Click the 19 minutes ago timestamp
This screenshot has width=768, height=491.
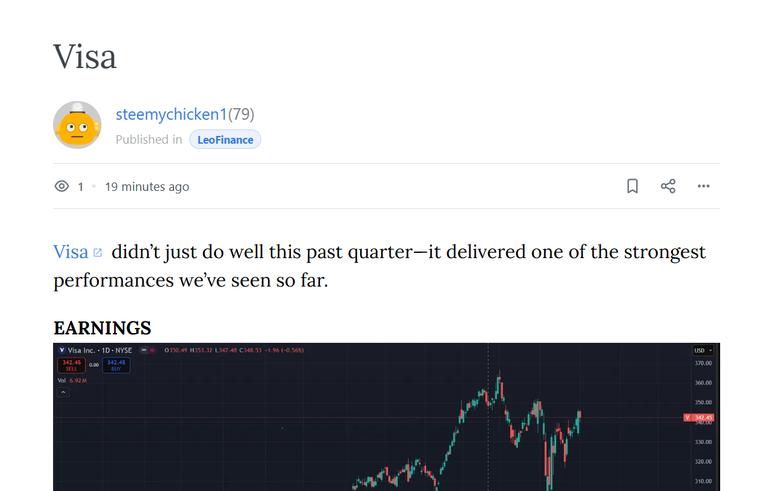click(x=147, y=187)
